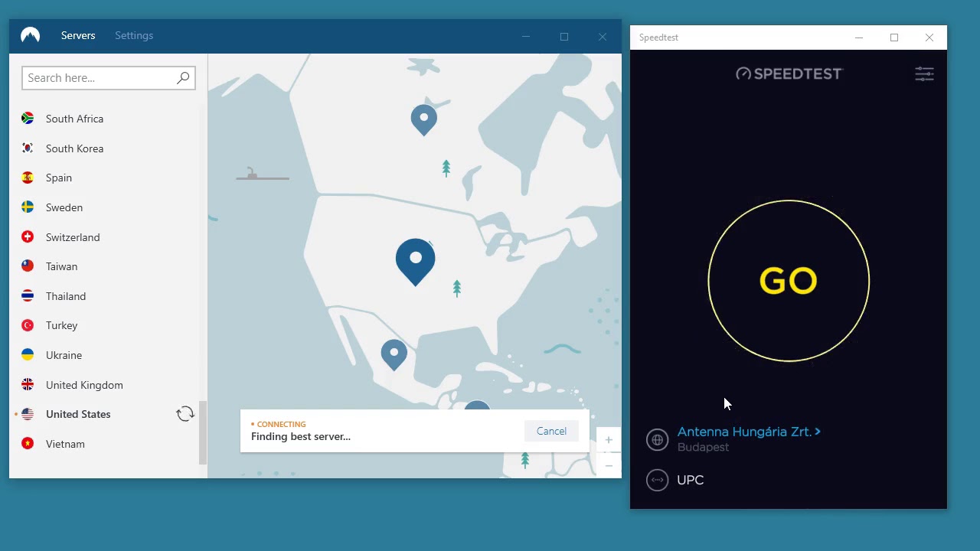
Task: Click the Switzerland flag icon
Action: 28,237
